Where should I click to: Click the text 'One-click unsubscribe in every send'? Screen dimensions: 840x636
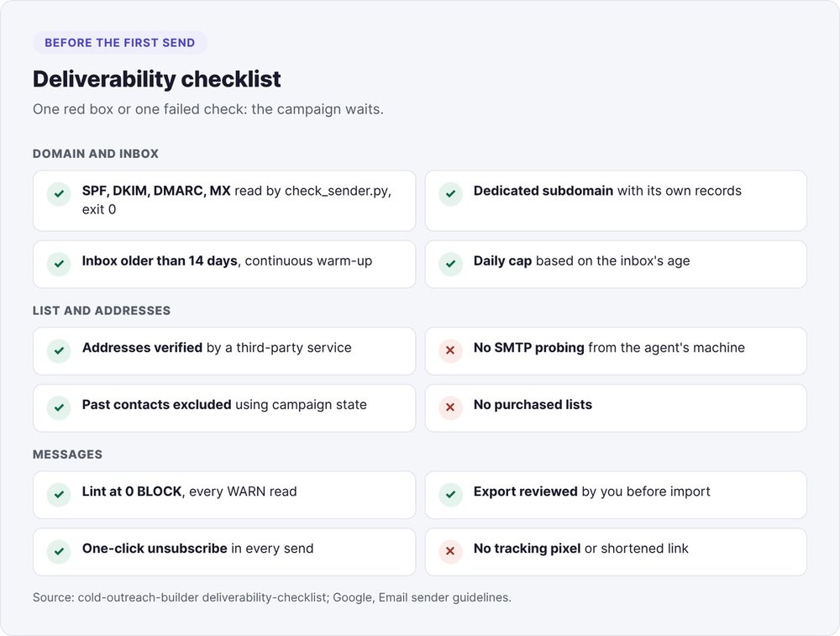pos(197,548)
